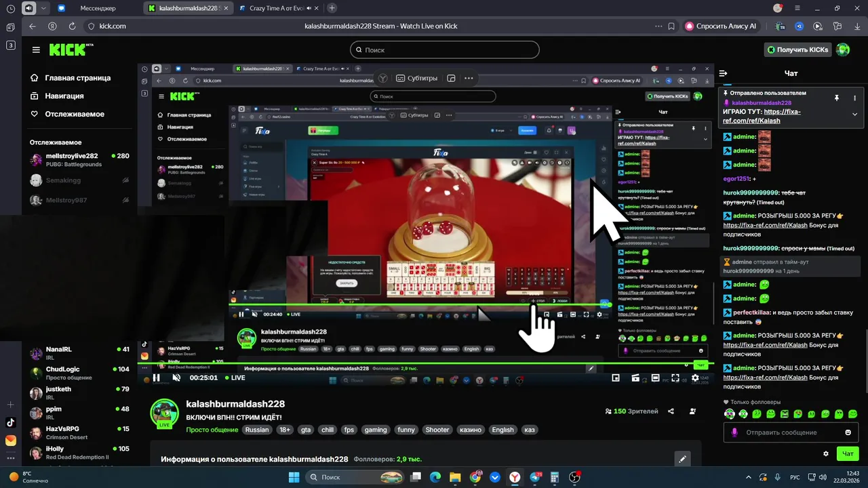Open player settings gear icon

click(x=695, y=378)
